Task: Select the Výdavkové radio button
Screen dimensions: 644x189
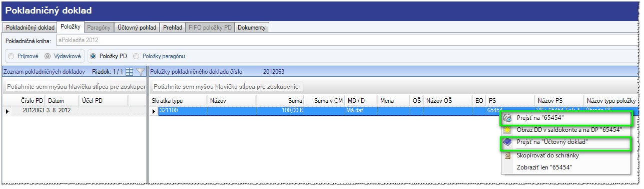Action: coord(48,56)
